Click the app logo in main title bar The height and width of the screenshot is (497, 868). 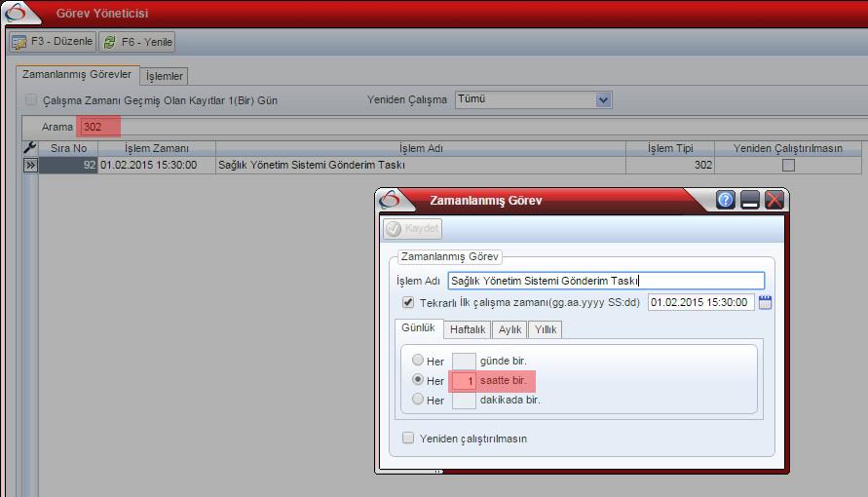pyautogui.click(x=19, y=13)
